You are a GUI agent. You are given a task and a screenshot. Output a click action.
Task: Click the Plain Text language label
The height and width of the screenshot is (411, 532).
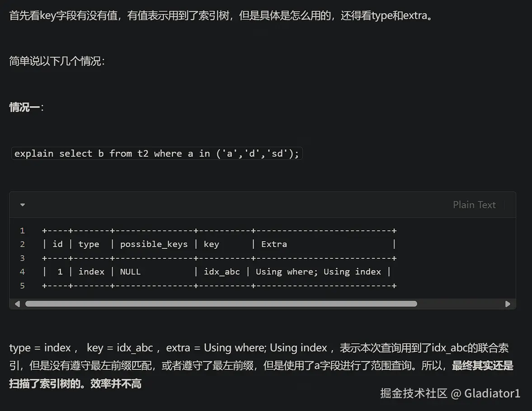(x=474, y=205)
